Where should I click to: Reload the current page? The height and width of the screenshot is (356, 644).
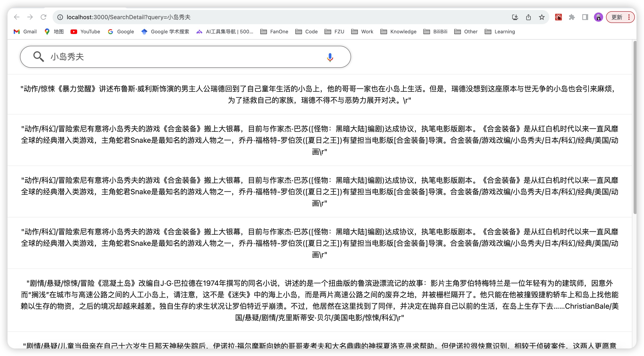point(44,17)
